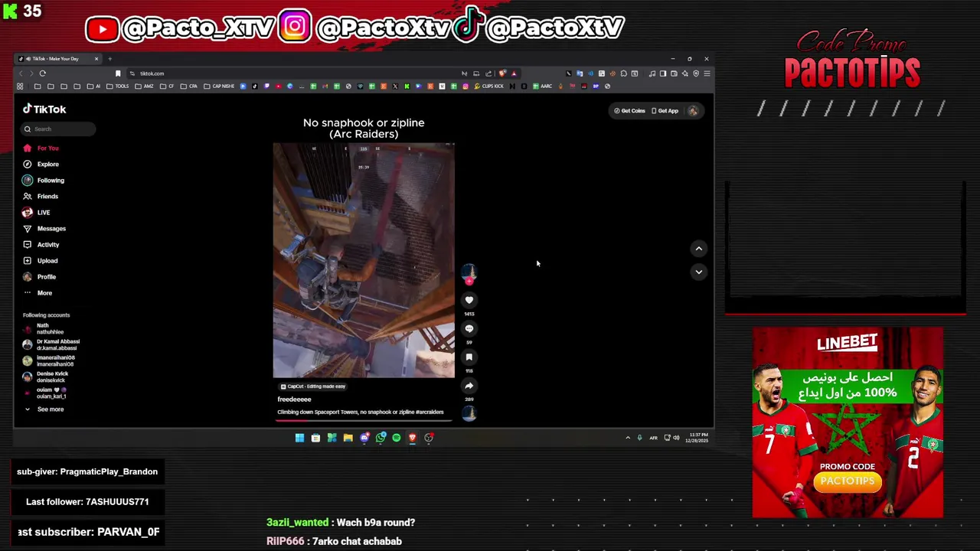Bookmark the video to favorites

(469, 357)
